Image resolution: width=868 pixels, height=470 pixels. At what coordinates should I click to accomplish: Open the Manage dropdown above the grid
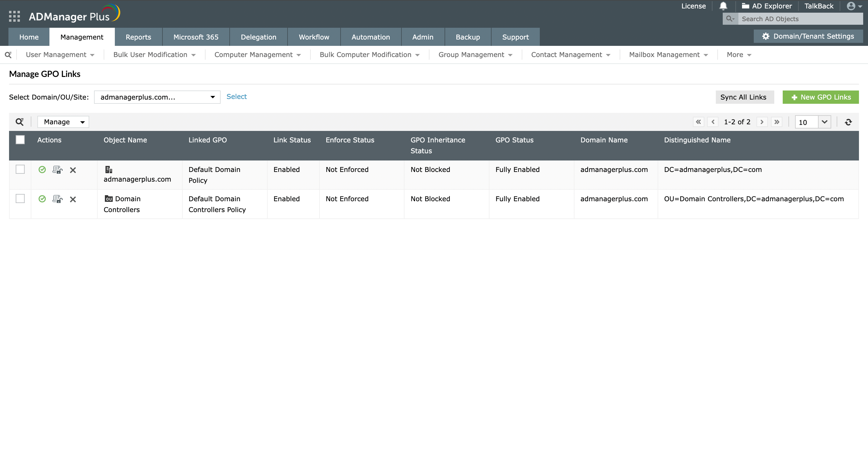pos(63,122)
